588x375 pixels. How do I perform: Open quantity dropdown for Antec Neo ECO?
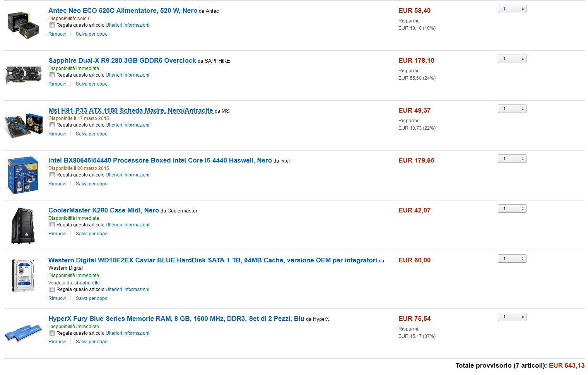(512, 9)
